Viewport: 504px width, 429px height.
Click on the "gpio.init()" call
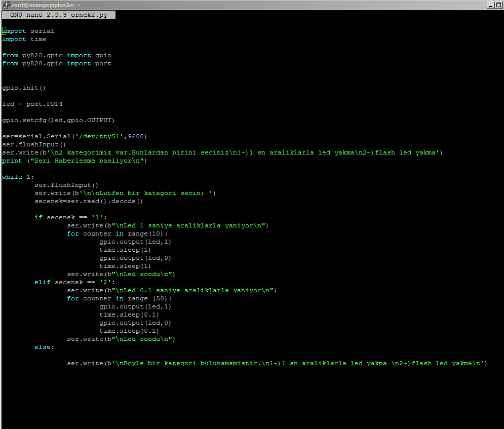pos(23,88)
